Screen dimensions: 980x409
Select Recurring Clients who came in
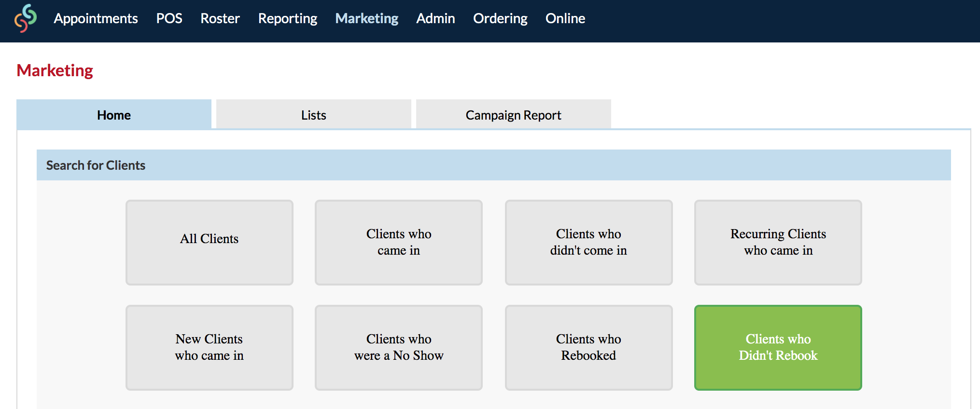click(x=778, y=242)
